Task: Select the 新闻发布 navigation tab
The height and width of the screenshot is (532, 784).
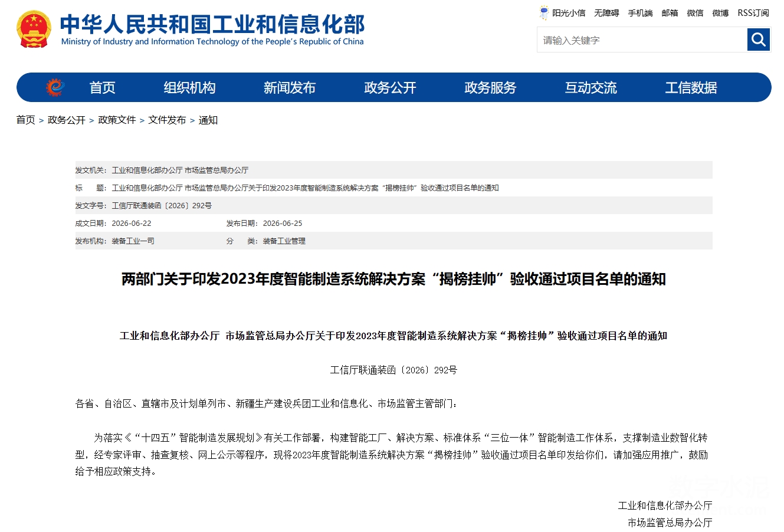Action: pos(290,88)
